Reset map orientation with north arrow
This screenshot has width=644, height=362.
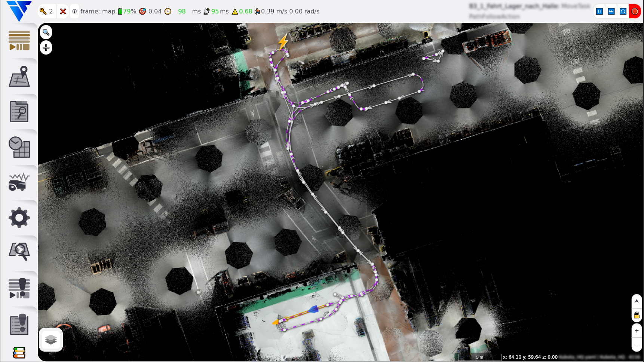(x=637, y=301)
